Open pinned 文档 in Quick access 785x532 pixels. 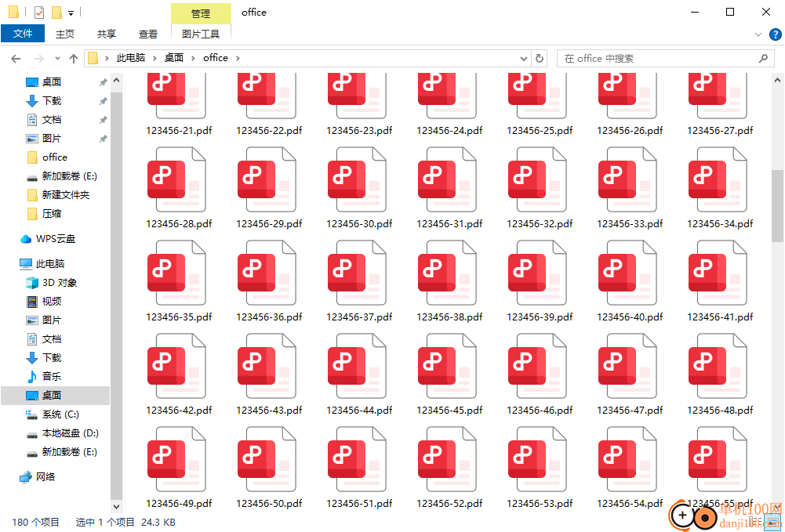[x=52, y=120]
